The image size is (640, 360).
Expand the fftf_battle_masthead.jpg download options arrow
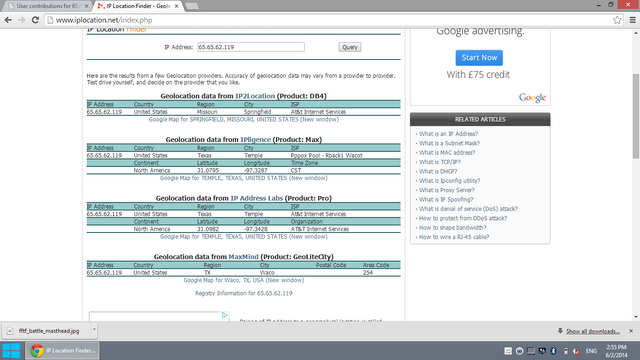pyautogui.click(x=94, y=329)
